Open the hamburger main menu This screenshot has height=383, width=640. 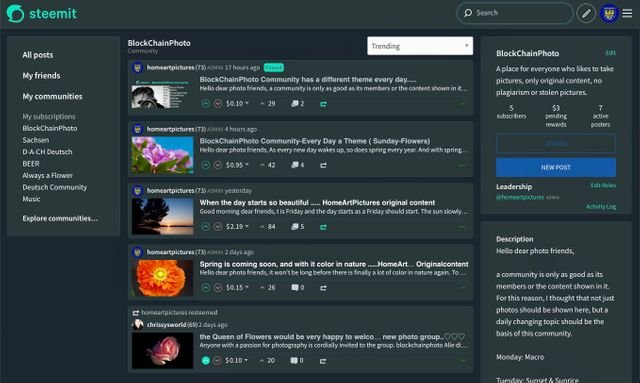click(627, 13)
